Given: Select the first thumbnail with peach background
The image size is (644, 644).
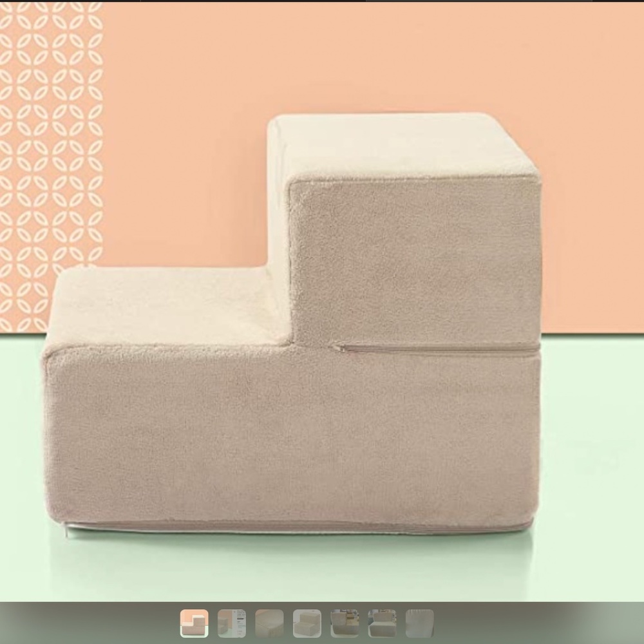Looking at the screenshot, I should pos(194,623).
